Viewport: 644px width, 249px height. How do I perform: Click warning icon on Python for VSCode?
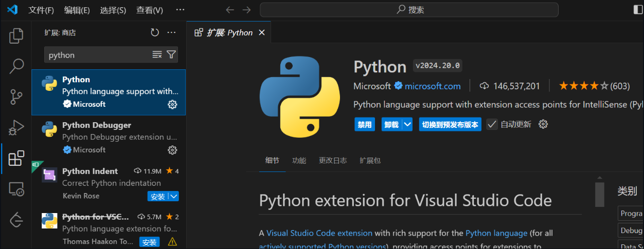172,242
